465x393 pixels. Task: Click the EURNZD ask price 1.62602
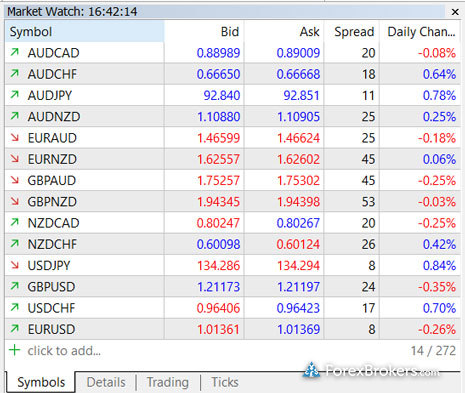[x=298, y=159]
